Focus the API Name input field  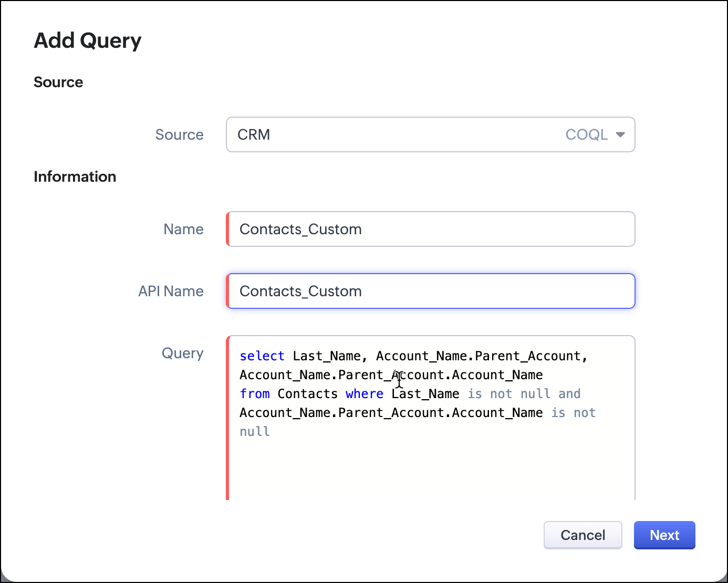point(431,291)
